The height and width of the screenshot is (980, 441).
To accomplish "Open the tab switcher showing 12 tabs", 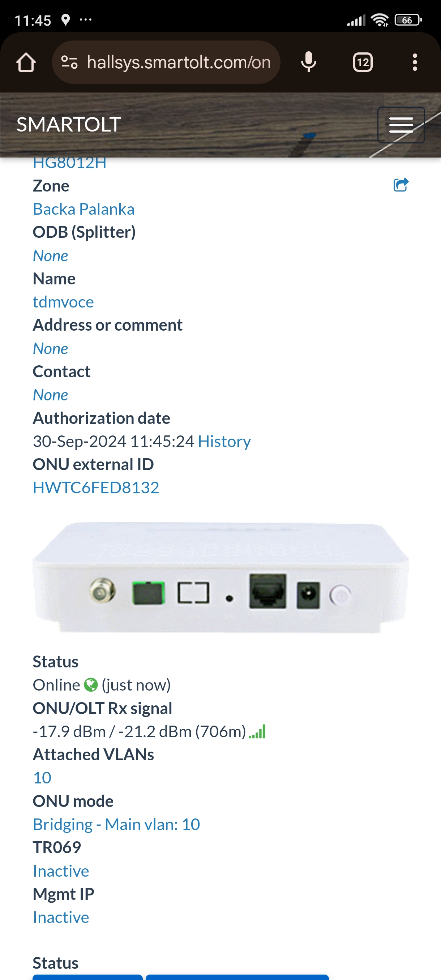I will (x=363, y=62).
